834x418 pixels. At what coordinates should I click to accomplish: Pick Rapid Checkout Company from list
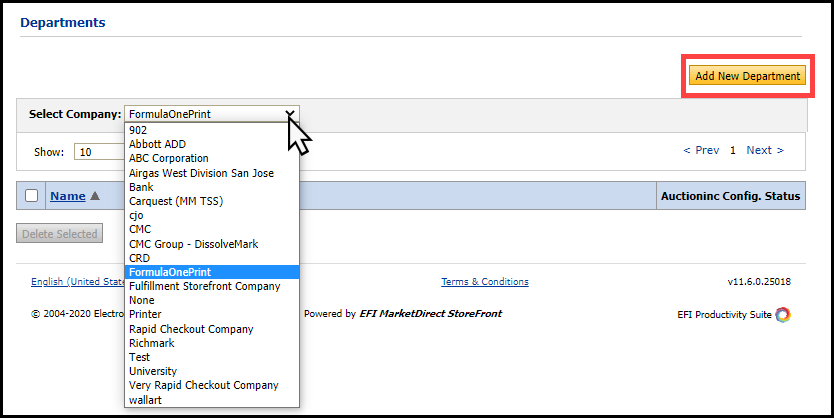pos(191,329)
